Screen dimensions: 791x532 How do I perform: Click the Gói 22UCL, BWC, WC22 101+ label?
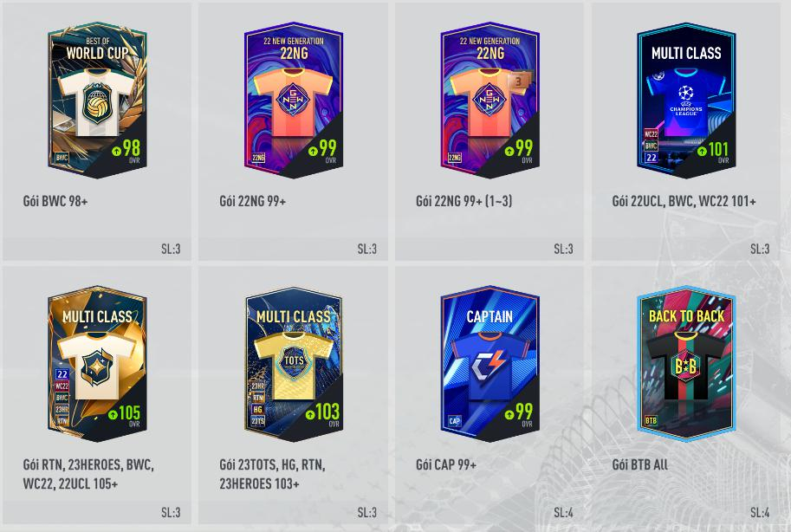click(684, 201)
